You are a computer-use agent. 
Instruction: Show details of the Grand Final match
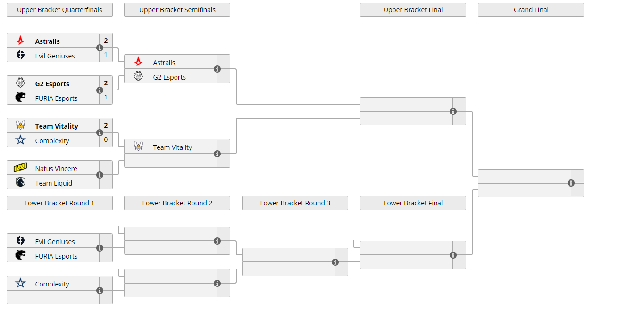pos(571,183)
